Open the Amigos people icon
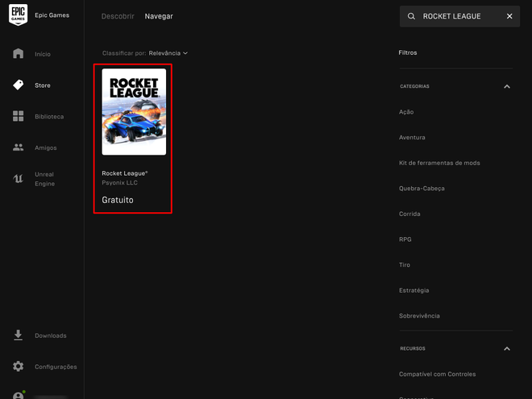Image resolution: width=532 pixels, height=399 pixels. [18, 148]
